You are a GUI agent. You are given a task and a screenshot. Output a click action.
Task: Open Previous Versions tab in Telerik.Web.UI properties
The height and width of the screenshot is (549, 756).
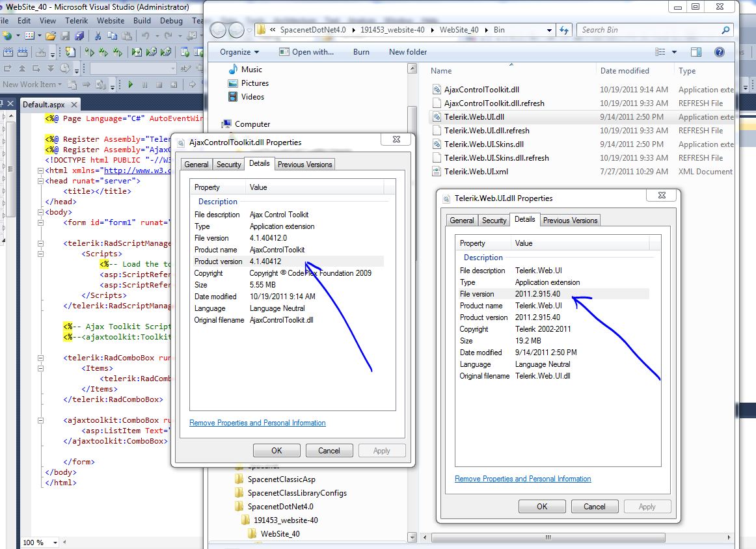click(x=570, y=221)
